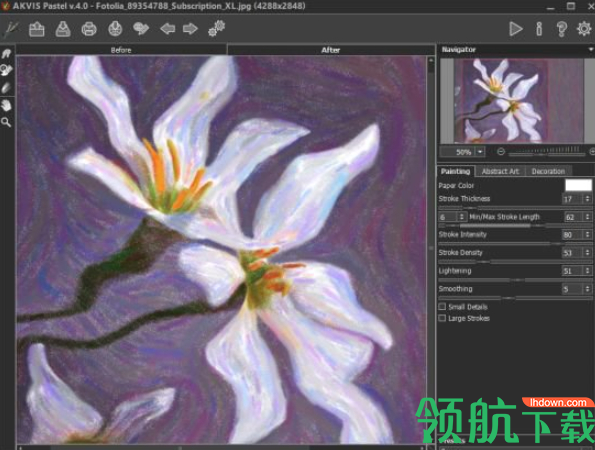Click the Print image icon
The width and height of the screenshot is (595, 450).
(x=89, y=29)
